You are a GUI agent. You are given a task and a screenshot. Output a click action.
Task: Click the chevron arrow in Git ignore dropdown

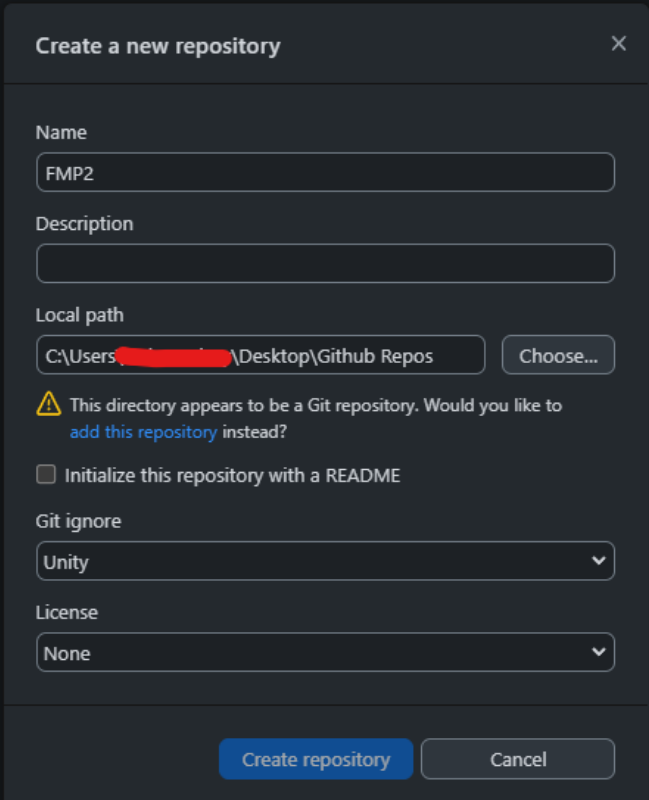click(598, 561)
